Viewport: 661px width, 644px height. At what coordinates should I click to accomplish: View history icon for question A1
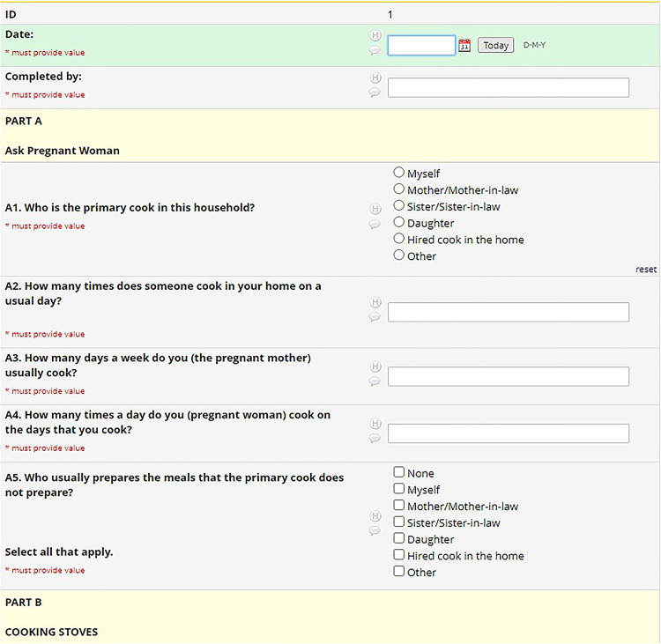(x=375, y=209)
